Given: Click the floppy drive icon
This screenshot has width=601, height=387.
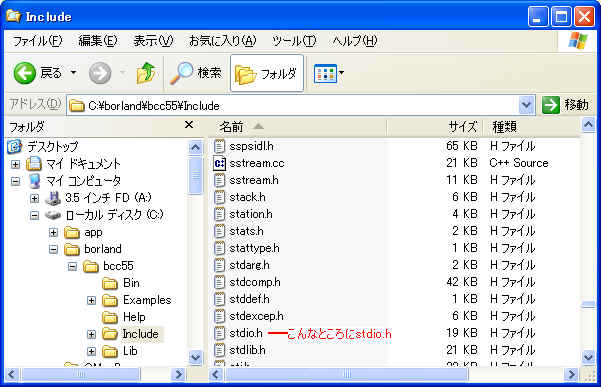Looking at the screenshot, I should 53,198.
